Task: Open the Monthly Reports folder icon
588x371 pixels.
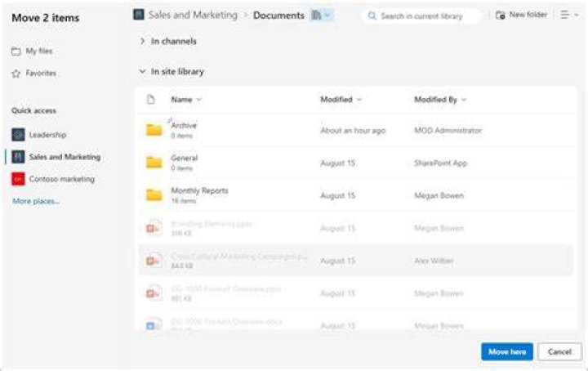Action: (x=154, y=195)
